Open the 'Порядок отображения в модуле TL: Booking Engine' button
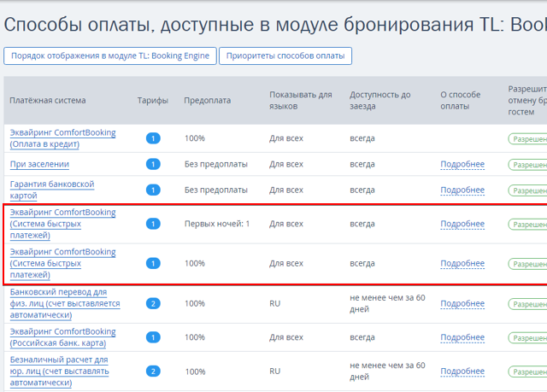This screenshot has width=547, height=392. (x=110, y=56)
